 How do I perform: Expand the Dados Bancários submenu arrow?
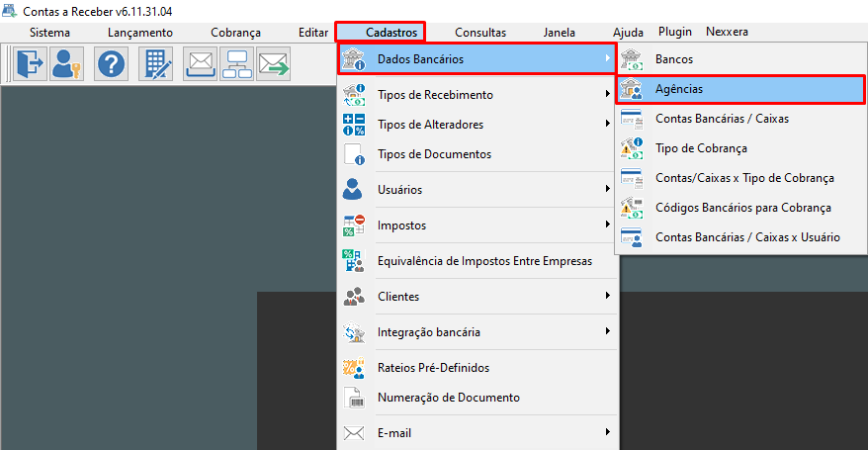[608, 58]
